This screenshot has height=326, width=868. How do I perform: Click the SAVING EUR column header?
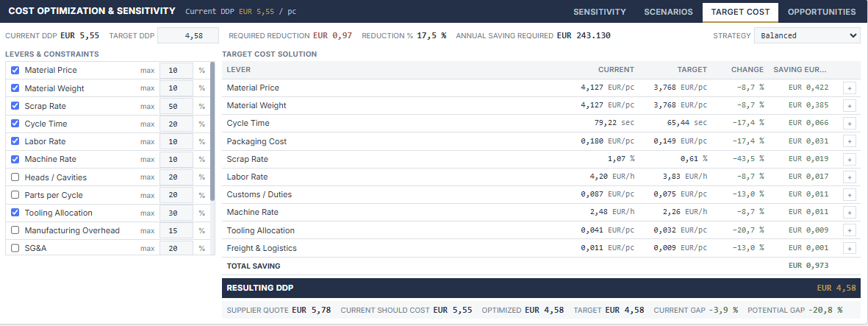point(800,70)
